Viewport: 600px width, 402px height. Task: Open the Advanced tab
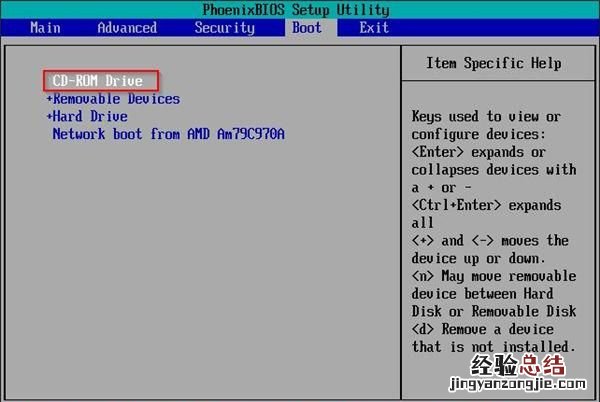click(127, 28)
